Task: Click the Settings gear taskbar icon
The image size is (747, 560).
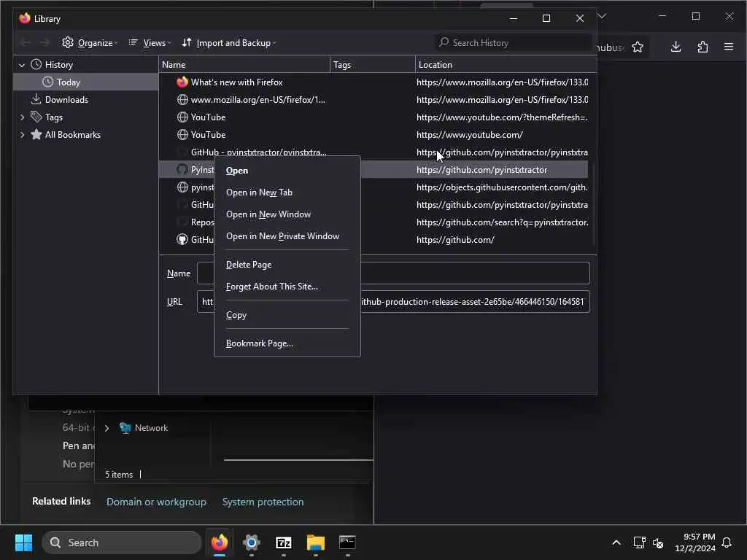Action: 252,542
